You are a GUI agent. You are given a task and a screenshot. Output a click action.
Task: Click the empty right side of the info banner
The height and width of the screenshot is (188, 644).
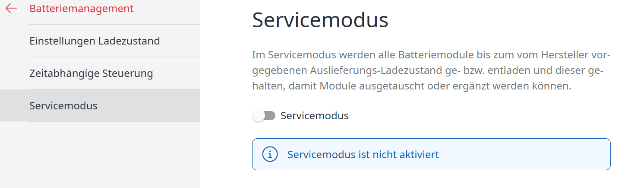pyautogui.click(x=540, y=154)
